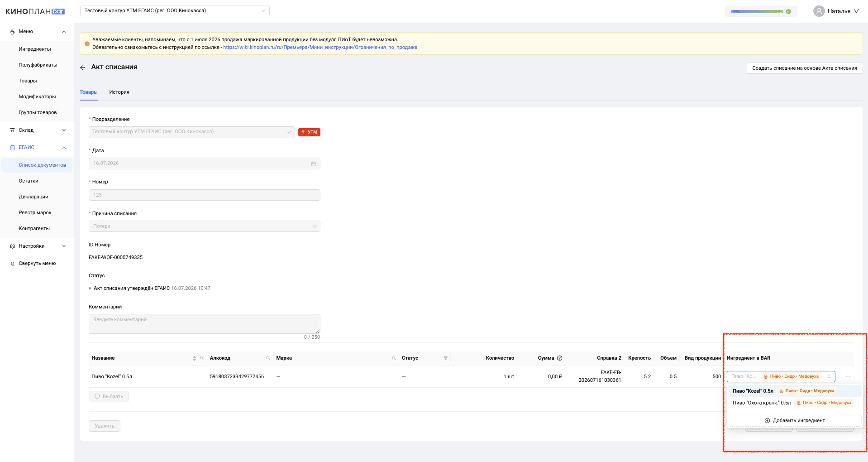
Task: Click table cell Пиво "Kozel" 0.5л name
Action: [x=112, y=376]
